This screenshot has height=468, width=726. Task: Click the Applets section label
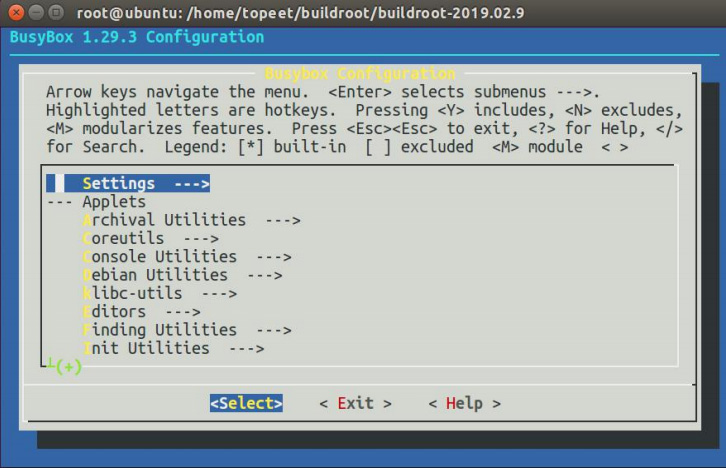click(x=114, y=202)
